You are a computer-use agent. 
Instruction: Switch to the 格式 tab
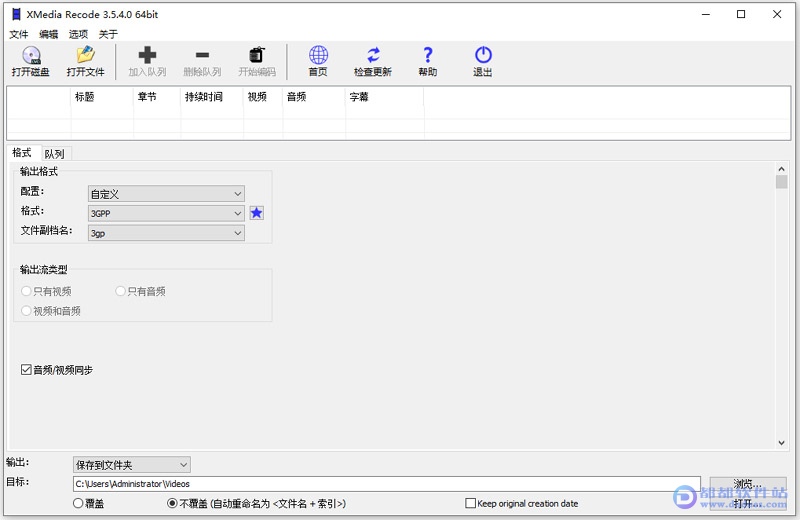coord(22,153)
